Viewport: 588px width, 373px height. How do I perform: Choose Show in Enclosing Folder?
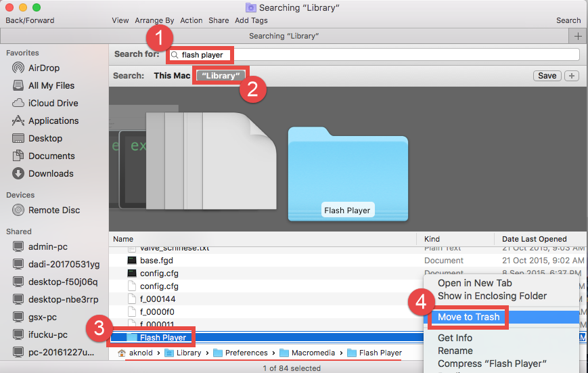tap(492, 296)
